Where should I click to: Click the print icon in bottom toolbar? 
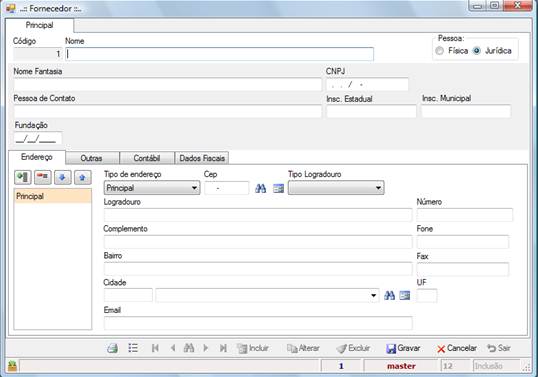113,348
